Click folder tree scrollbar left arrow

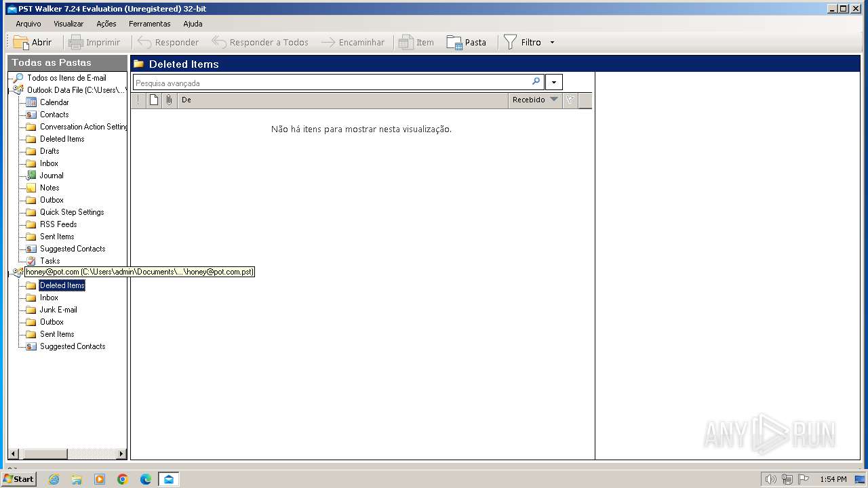click(x=13, y=454)
